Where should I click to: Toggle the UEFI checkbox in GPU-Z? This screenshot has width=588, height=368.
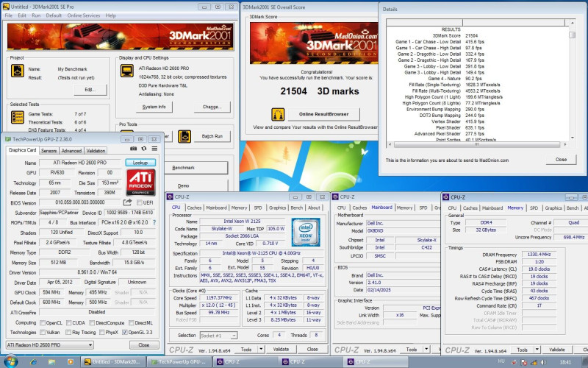[140, 203]
